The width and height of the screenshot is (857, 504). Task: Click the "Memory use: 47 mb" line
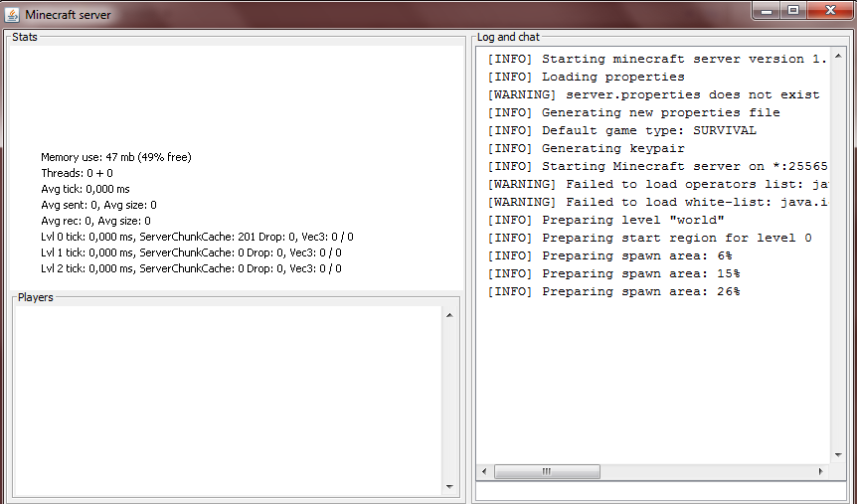116,157
